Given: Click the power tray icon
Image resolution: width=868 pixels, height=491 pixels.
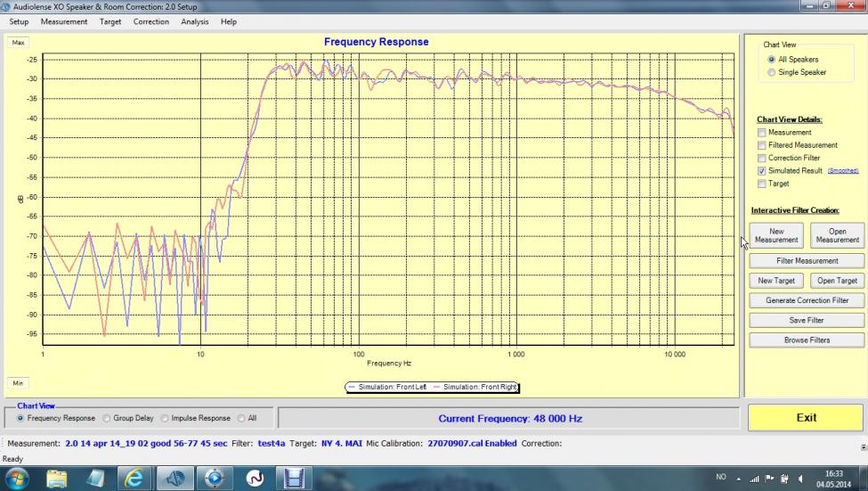Looking at the screenshot, I should [x=784, y=479].
